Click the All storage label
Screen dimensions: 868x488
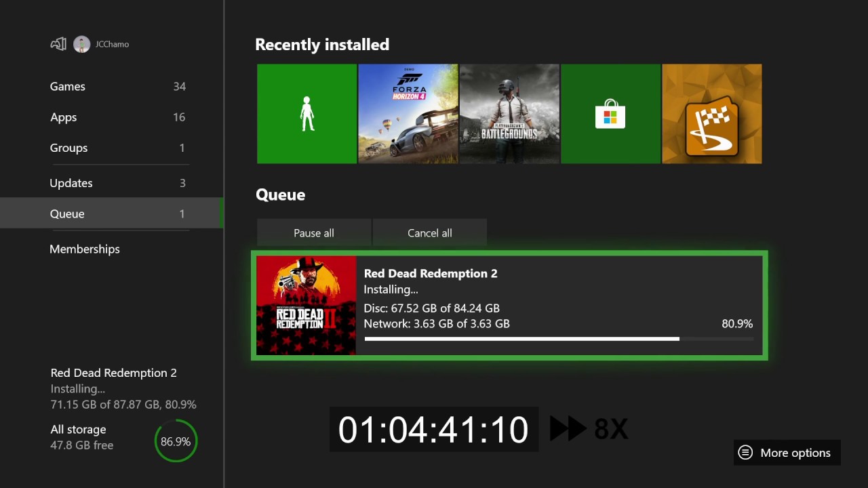click(78, 430)
